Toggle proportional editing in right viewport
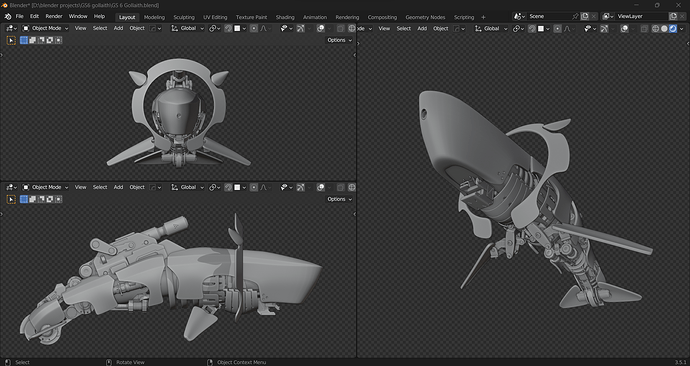This screenshot has height=366, width=690. (558, 29)
